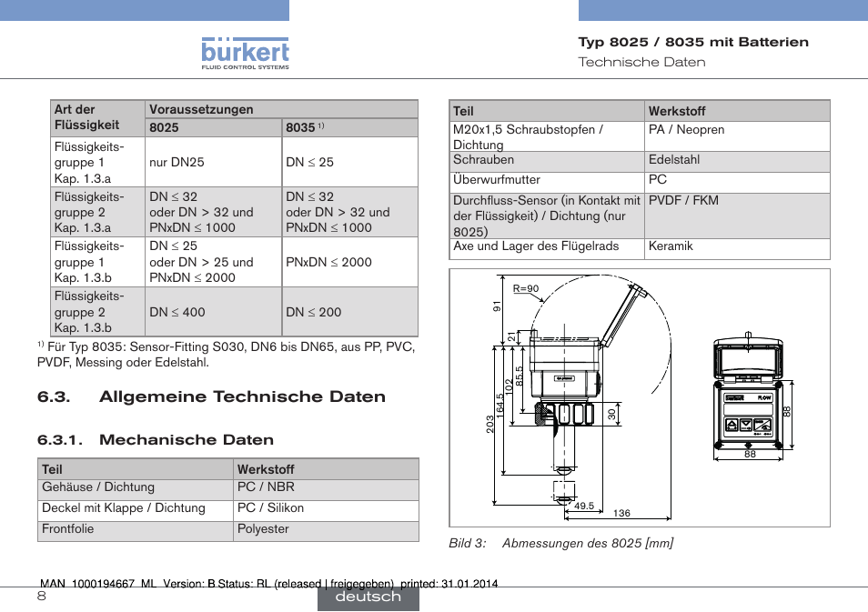The image size is (868, 612).
Task: Click the '49.5' dimension label
Action: 584,506
